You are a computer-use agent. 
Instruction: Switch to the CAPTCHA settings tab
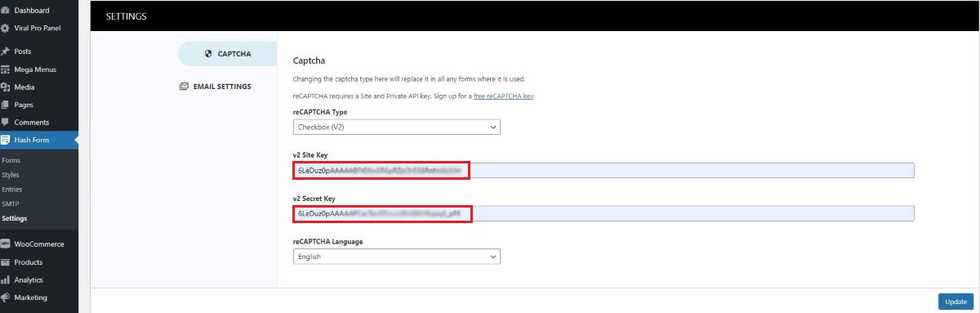click(227, 54)
